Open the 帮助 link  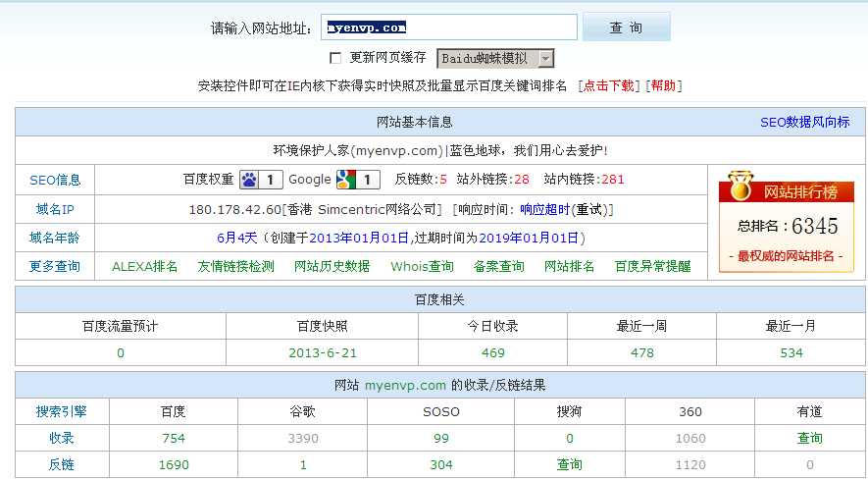pos(663,86)
